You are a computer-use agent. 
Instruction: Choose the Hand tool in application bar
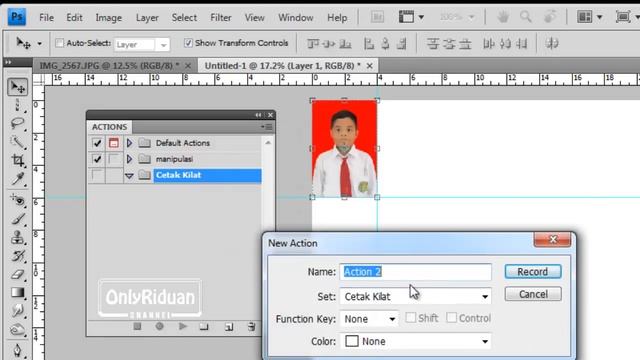[x=503, y=17]
